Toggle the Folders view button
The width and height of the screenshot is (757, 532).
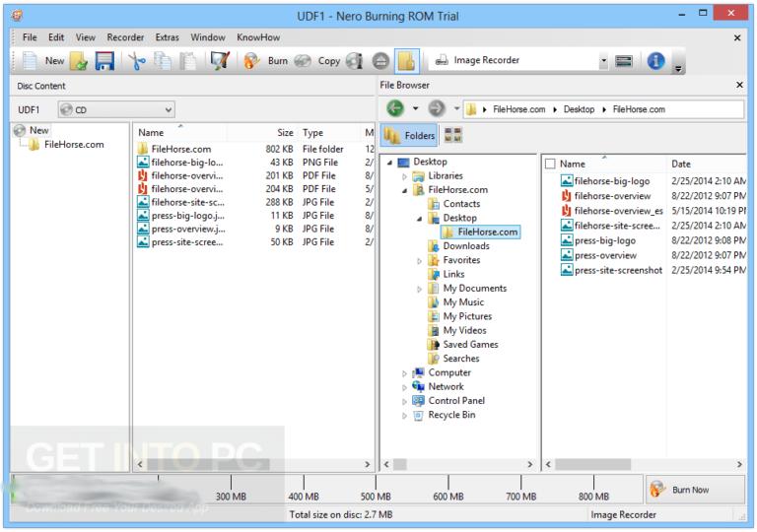pyautogui.click(x=410, y=136)
